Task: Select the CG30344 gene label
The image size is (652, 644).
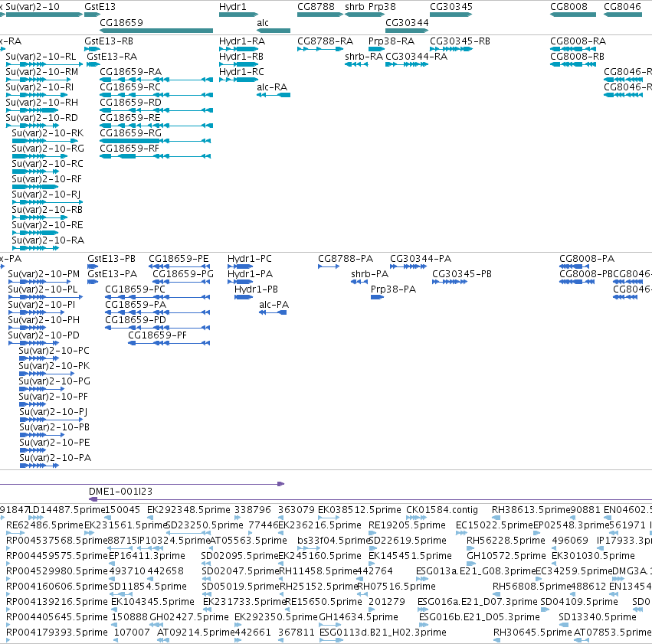Action: click(x=407, y=23)
